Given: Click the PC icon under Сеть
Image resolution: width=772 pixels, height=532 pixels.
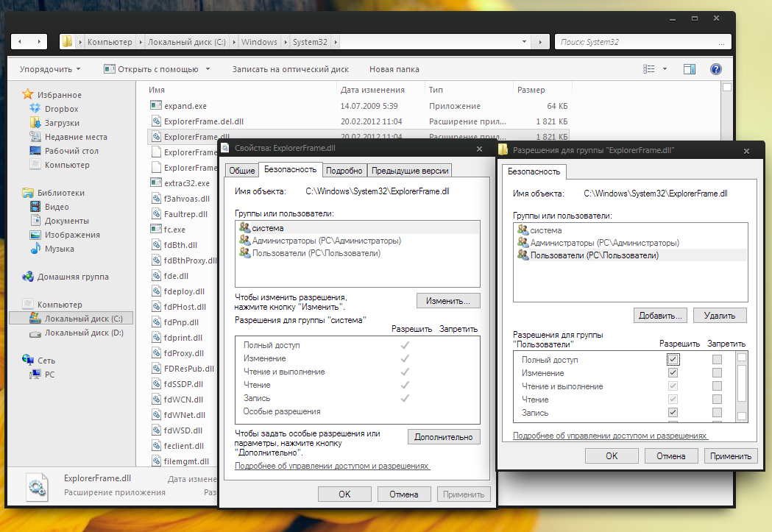Looking at the screenshot, I should tap(35, 375).
